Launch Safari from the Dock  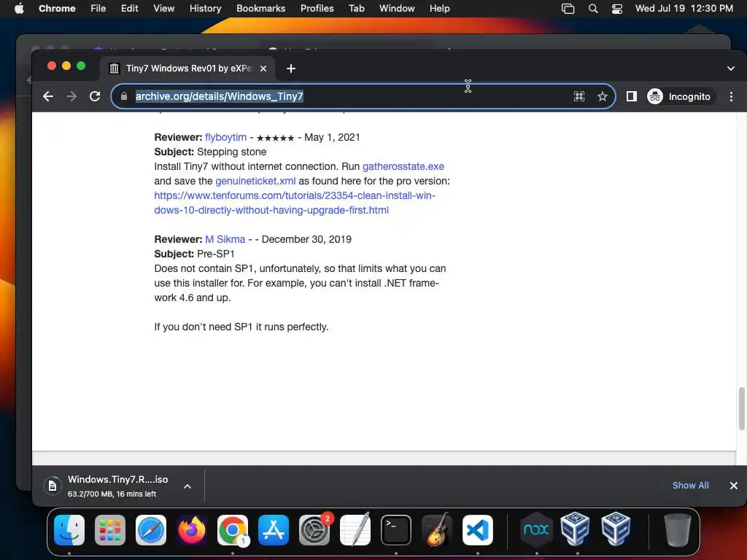click(151, 530)
